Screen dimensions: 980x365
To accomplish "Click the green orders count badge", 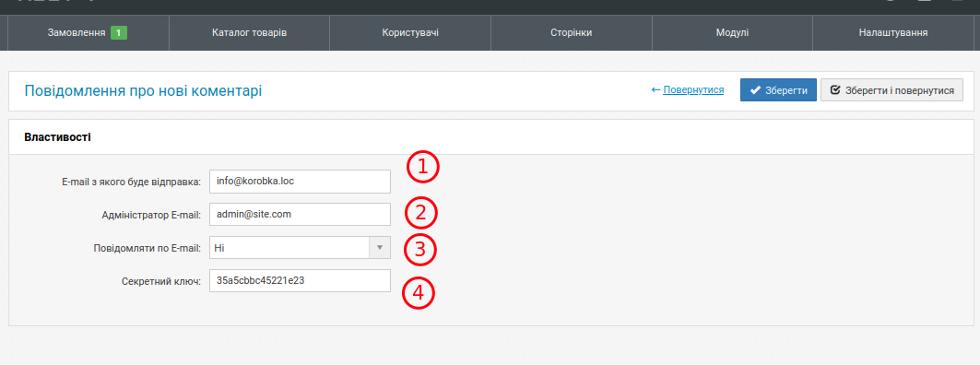I will (119, 32).
